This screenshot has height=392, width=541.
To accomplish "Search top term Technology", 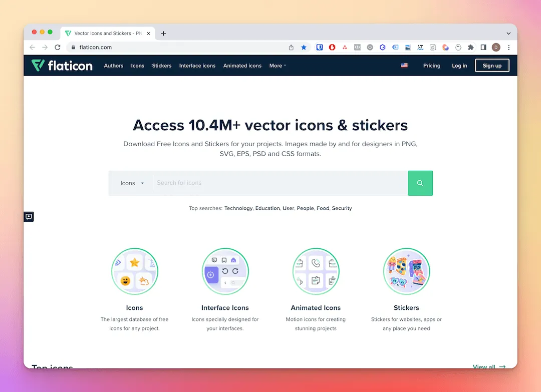I will (x=238, y=208).
